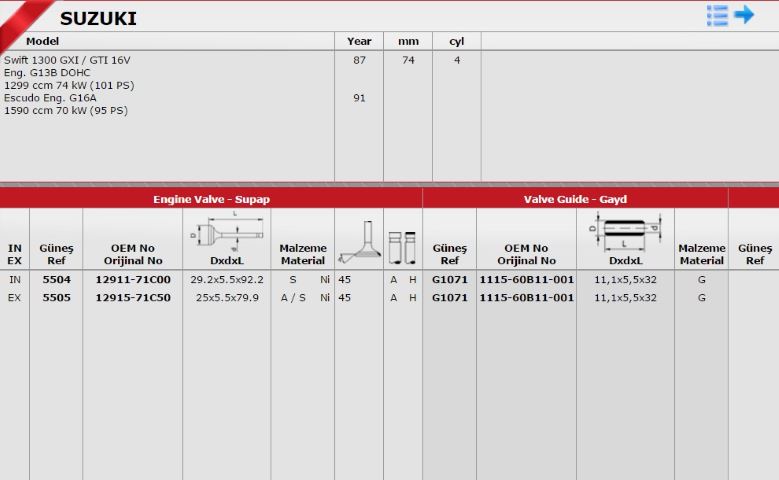Click the EX row label

pyautogui.click(x=14, y=297)
